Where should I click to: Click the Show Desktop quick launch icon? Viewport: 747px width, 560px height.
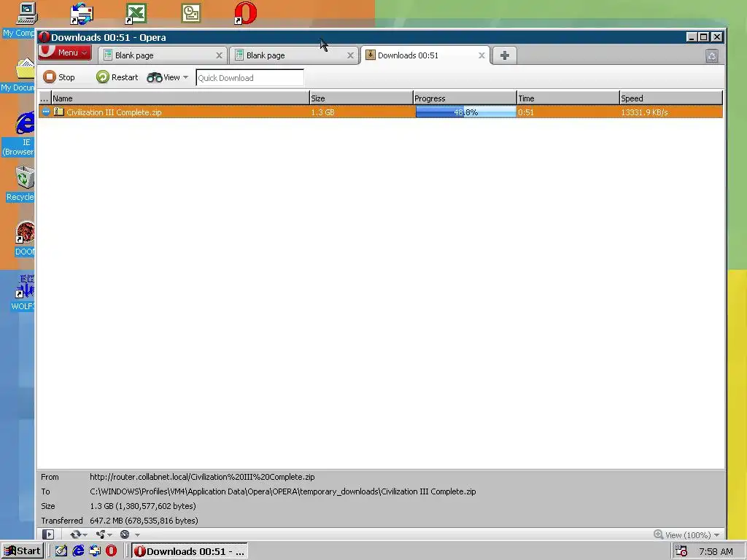pos(61,551)
